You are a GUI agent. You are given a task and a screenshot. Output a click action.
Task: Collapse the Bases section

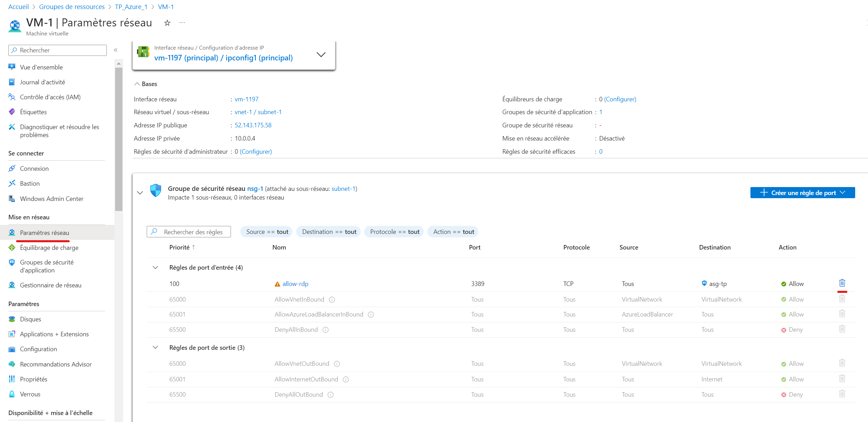click(137, 84)
